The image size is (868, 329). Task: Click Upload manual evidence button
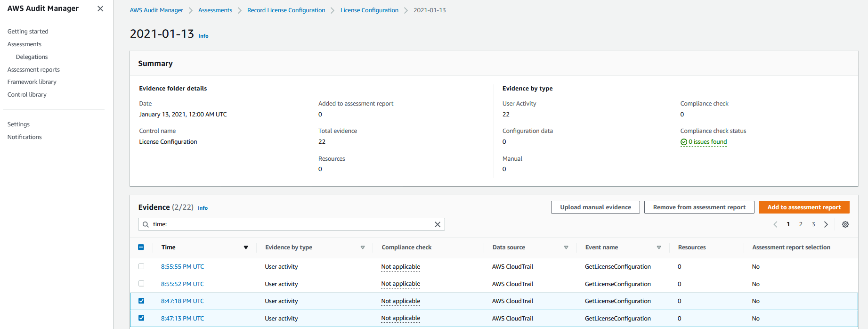pyautogui.click(x=595, y=207)
